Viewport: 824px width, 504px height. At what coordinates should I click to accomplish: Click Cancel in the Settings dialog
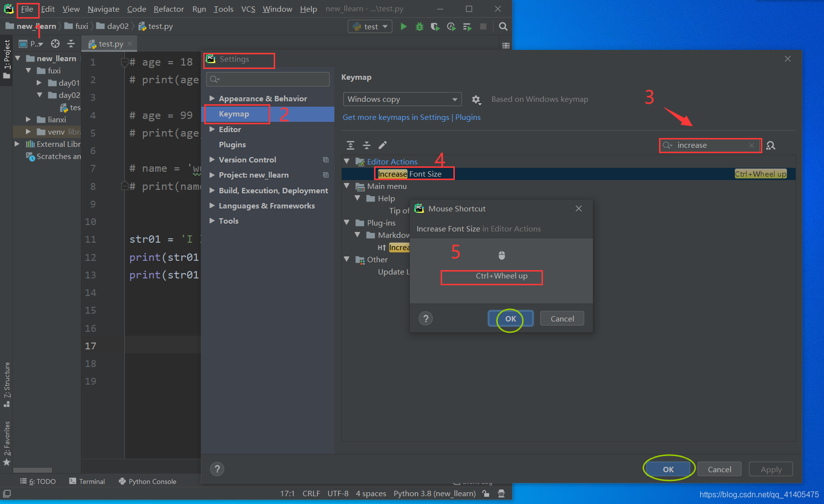click(x=719, y=469)
